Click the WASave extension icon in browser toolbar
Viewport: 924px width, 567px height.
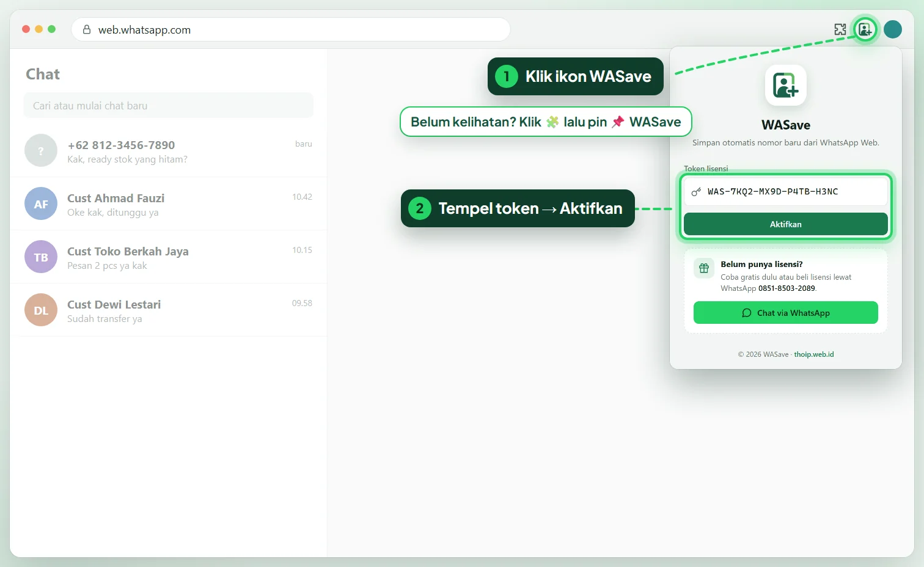[865, 29]
